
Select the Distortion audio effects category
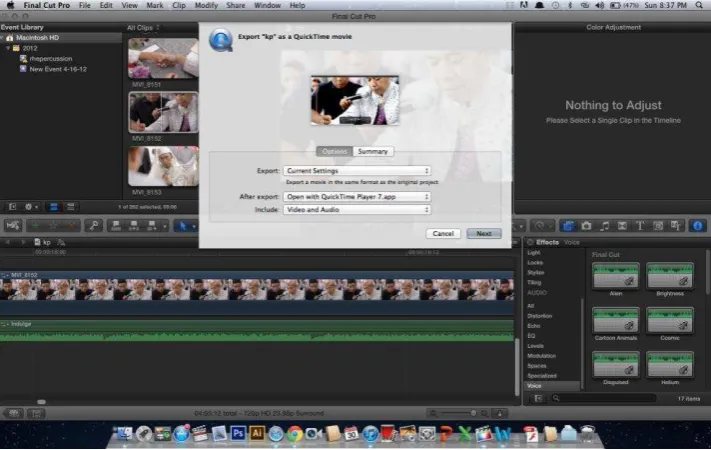coord(540,316)
